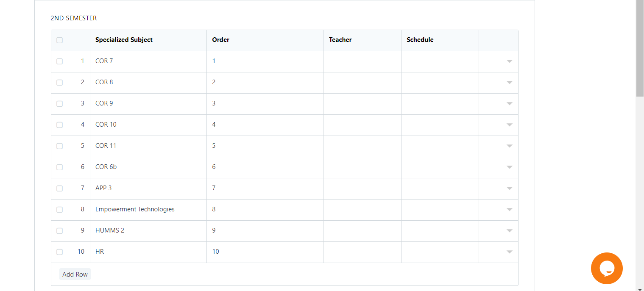Click the Schedule cell for COR 11
Image resolution: width=644 pixels, height=291 pixels.
[x=440, y=146]
